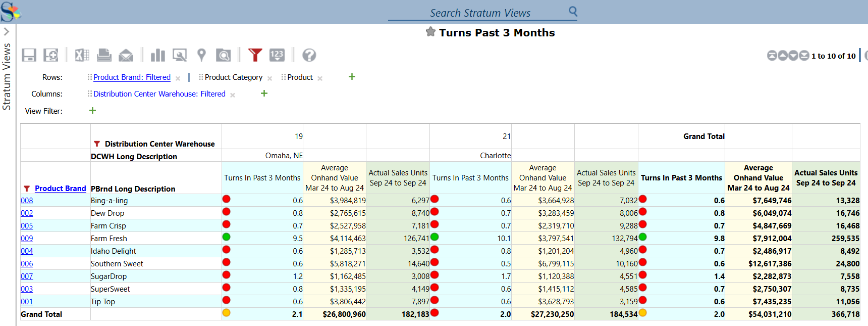
Task: Click the search magnifier icon
Action: click(x=573, y=11)
